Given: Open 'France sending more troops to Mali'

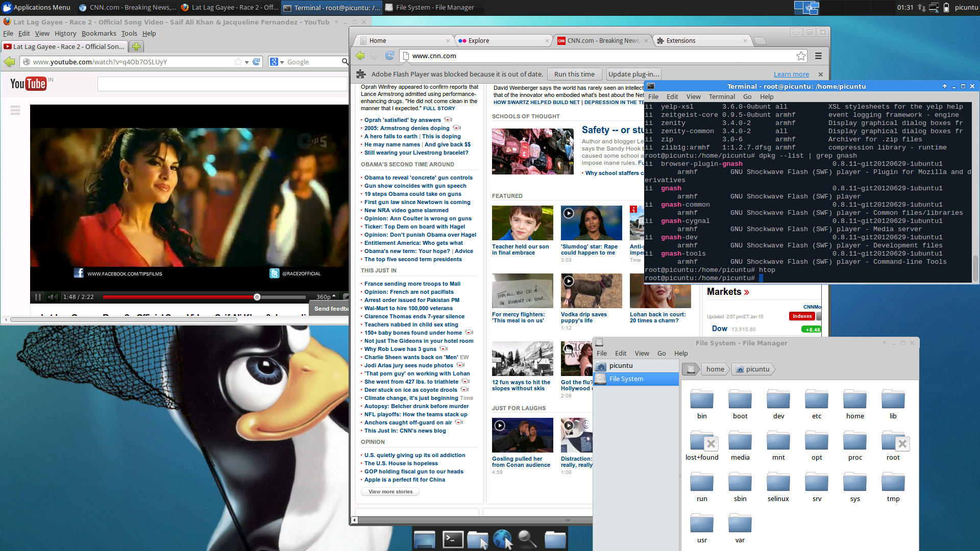Looking at the screenshot, I should pyautogui.click(x=412, y=284).
